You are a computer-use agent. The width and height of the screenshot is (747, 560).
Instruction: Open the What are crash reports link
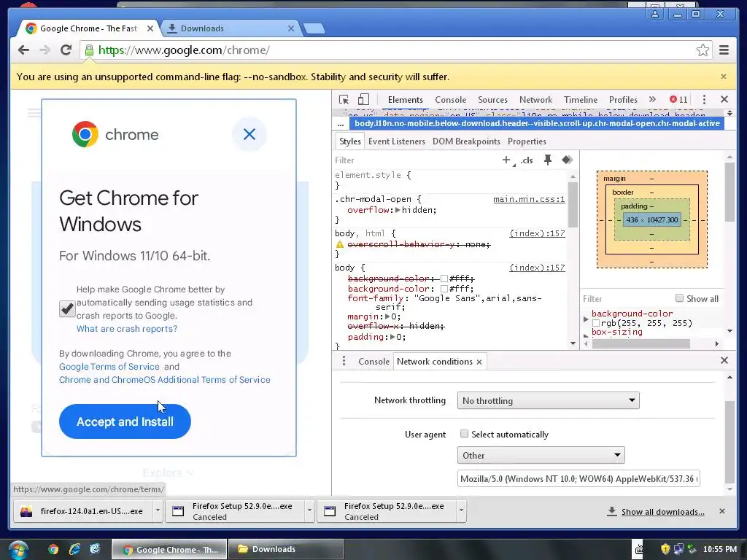[127, 329]
